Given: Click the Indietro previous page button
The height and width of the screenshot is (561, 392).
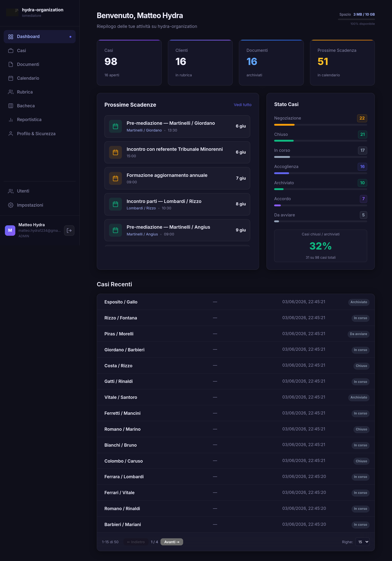Looking at the screenshot, I should point(136,542).
